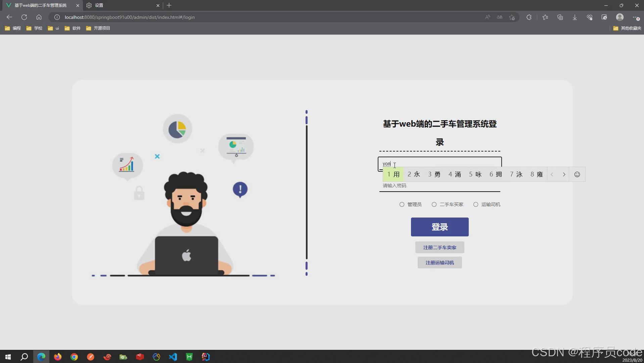644x363 pixels.
Task: Open Edge downloads panel
Action: point(574,17)
